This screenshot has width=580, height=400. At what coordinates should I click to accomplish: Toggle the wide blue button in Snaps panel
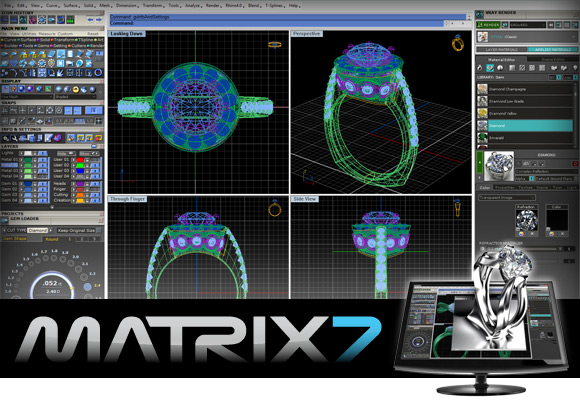click(93, 110)
